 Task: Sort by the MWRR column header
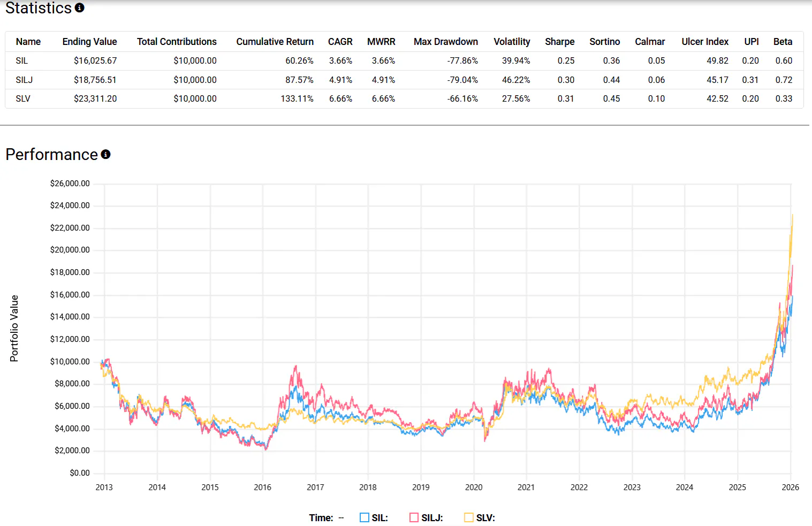381,42
